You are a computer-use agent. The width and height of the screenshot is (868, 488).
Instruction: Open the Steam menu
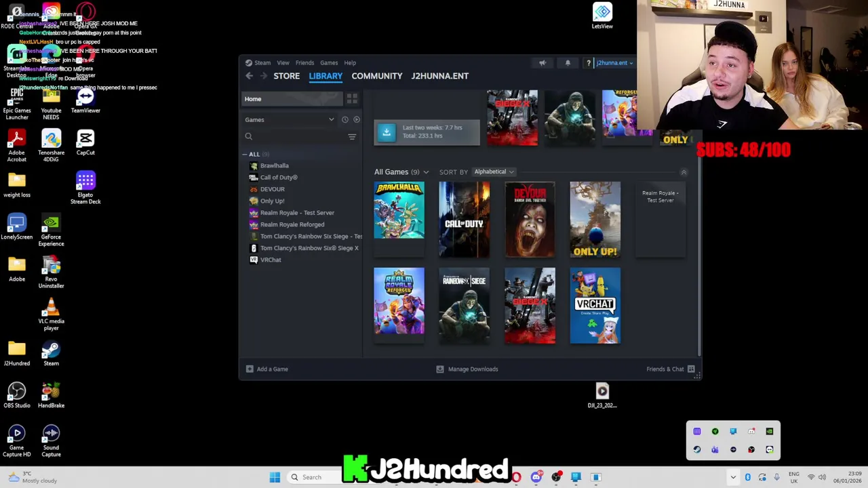coord(262,63)
